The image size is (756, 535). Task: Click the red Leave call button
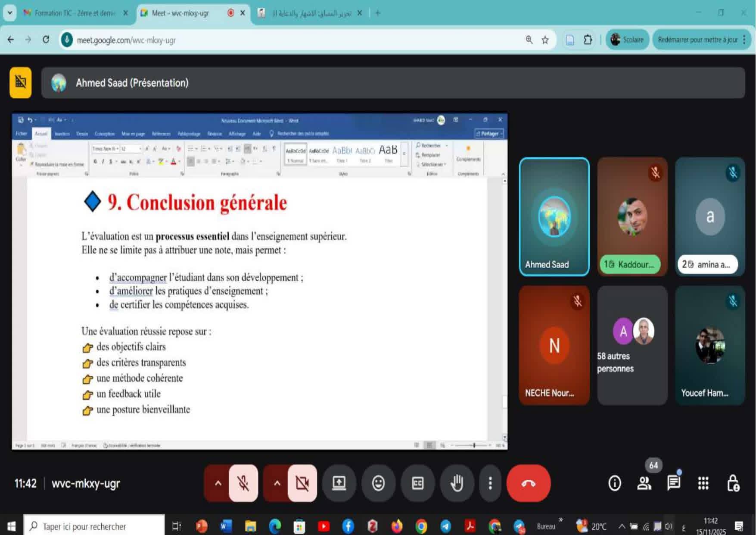528,483
